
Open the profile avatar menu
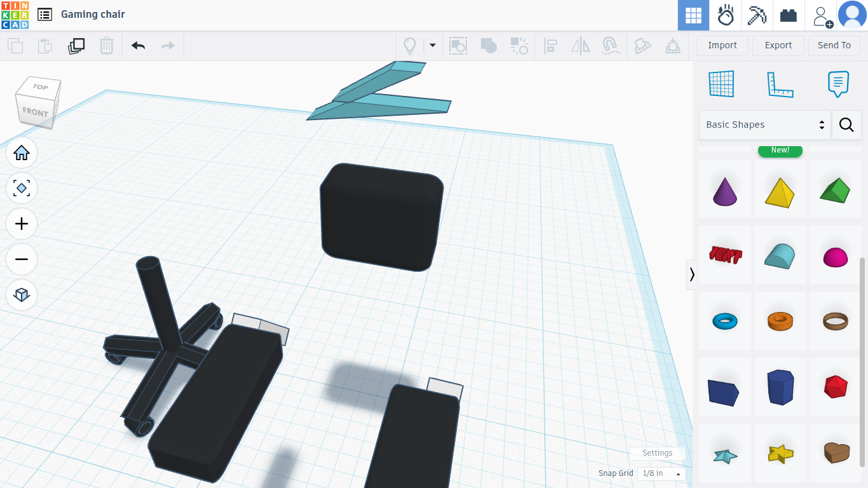(853, 15)
